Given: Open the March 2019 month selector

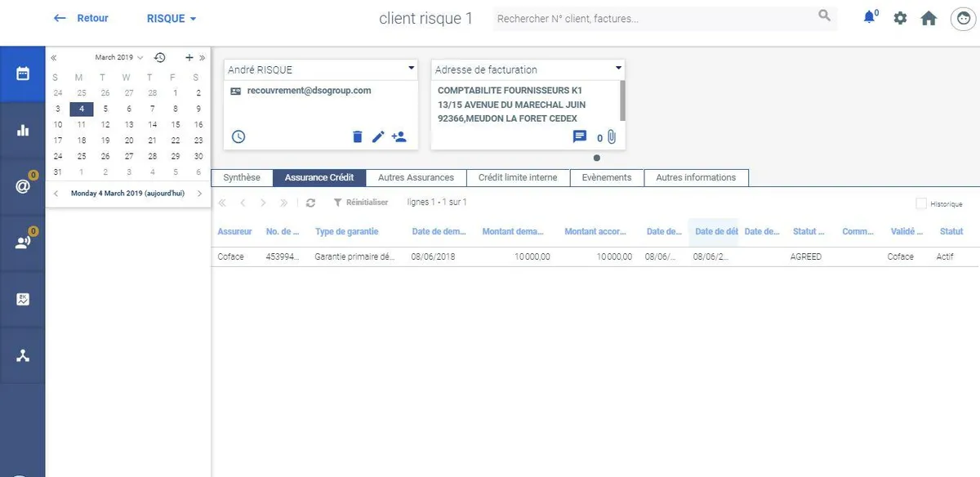Looking at the screenshot, I should 119,57.
